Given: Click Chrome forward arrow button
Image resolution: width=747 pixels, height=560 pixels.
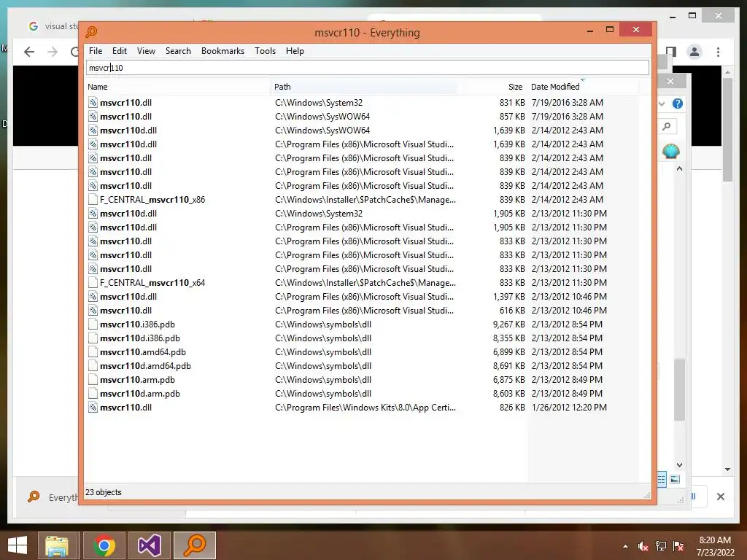Looking at the screenshot, I should coord(53,52).
